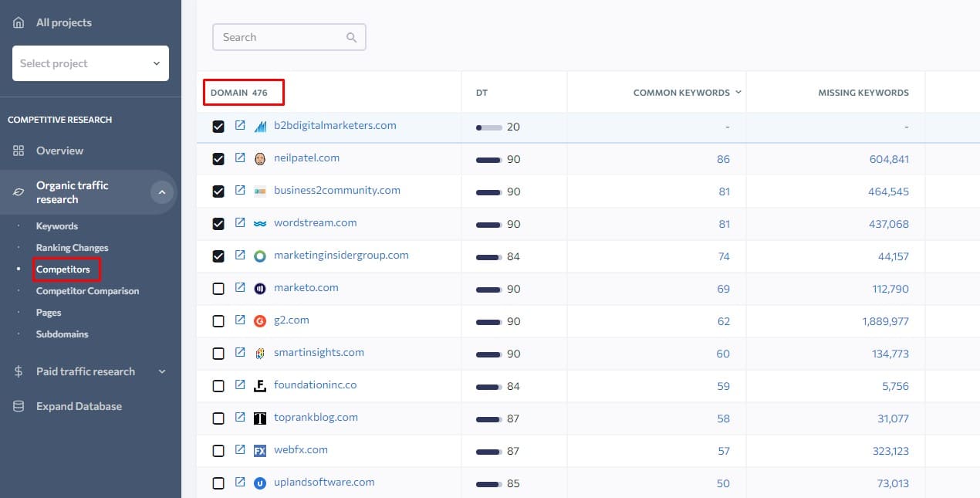Screen dimensions: 980x498
Task: Open external link icon for foundationinc.co
Action: click(x=240, y=385)
